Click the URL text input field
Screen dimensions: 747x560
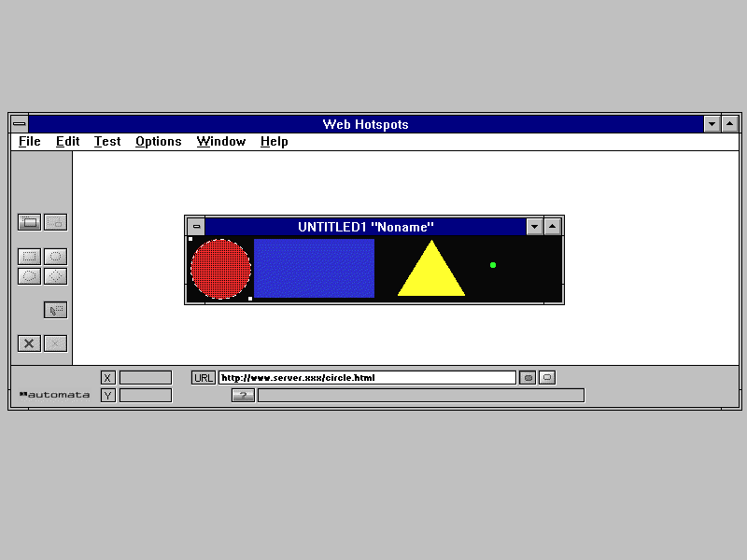pyautogui.click(x=367, y=378)
